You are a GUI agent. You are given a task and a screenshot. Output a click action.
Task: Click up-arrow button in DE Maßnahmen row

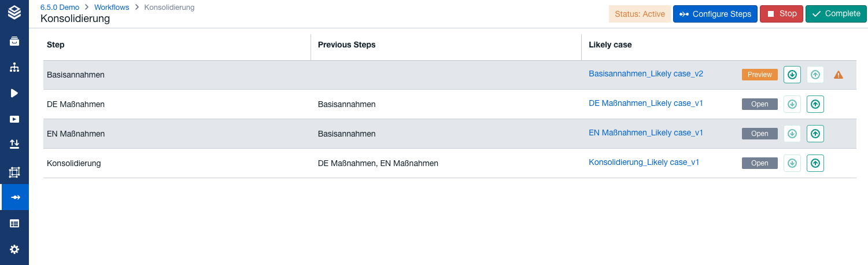(x=815, y=104)
